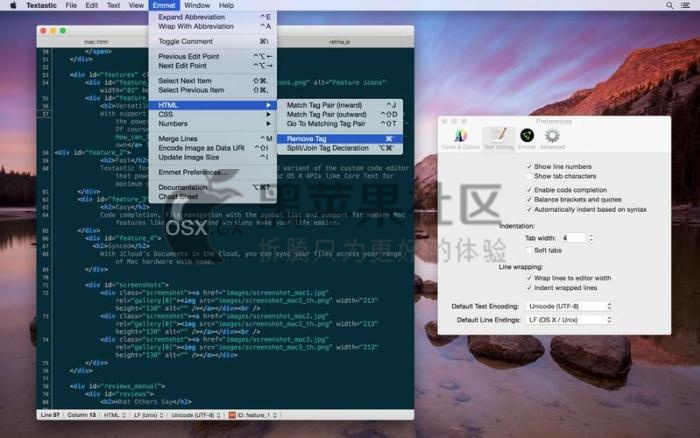Choose Match Tag Pair (outward)
Screen dimensions: 700x438
pyautogui.click(x=340, y=114)
